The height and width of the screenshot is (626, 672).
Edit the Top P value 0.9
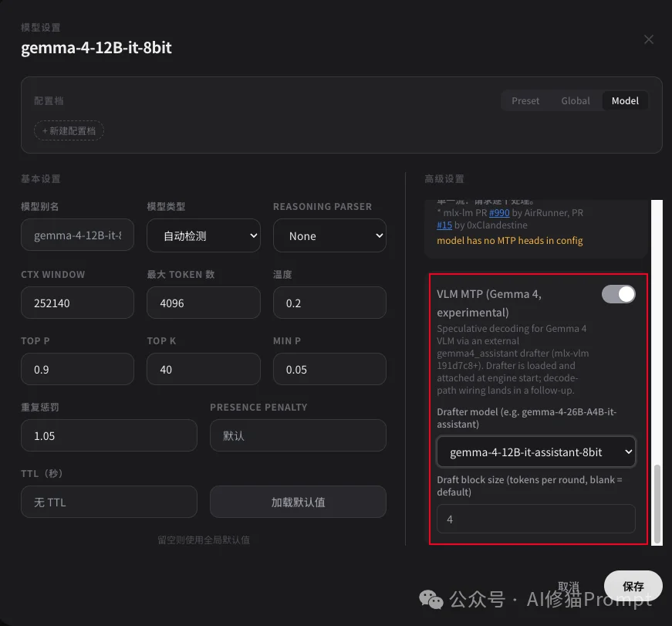[x=78, y=369]
